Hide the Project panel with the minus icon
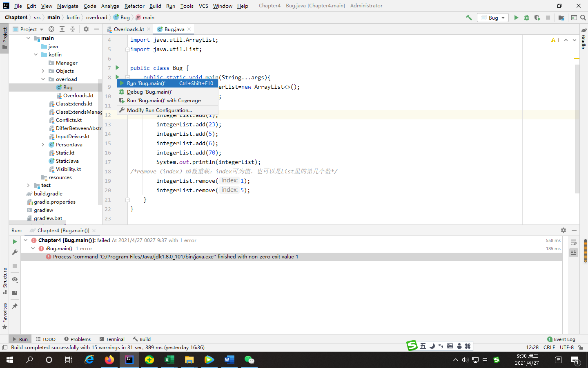Screen dimensions: 588x368 click(97, 29)
